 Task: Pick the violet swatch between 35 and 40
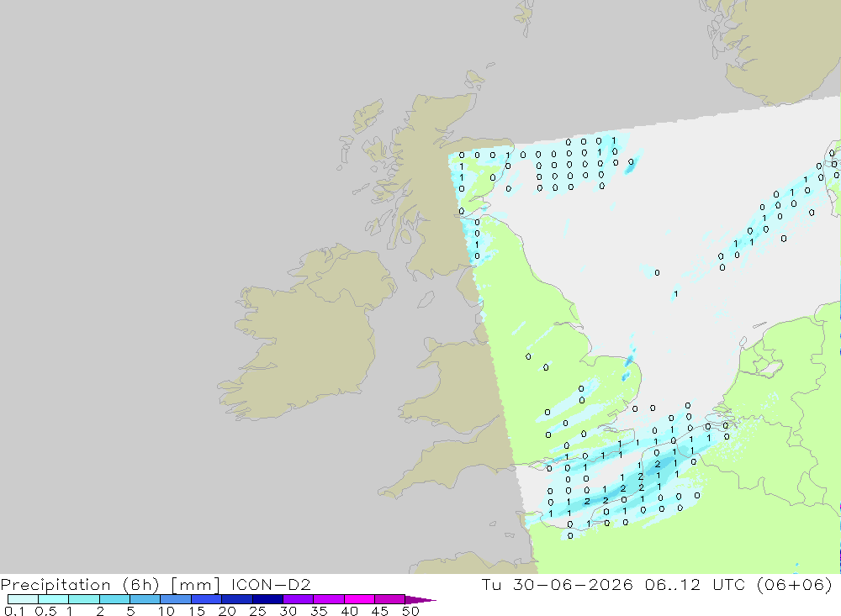[x=328, y=599]
